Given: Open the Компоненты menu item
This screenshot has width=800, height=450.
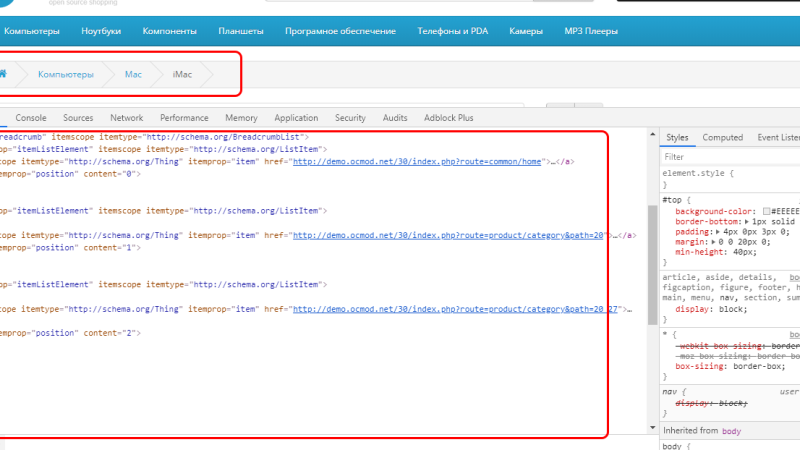Looking at the screenshot, I should [x=169, y=31].
